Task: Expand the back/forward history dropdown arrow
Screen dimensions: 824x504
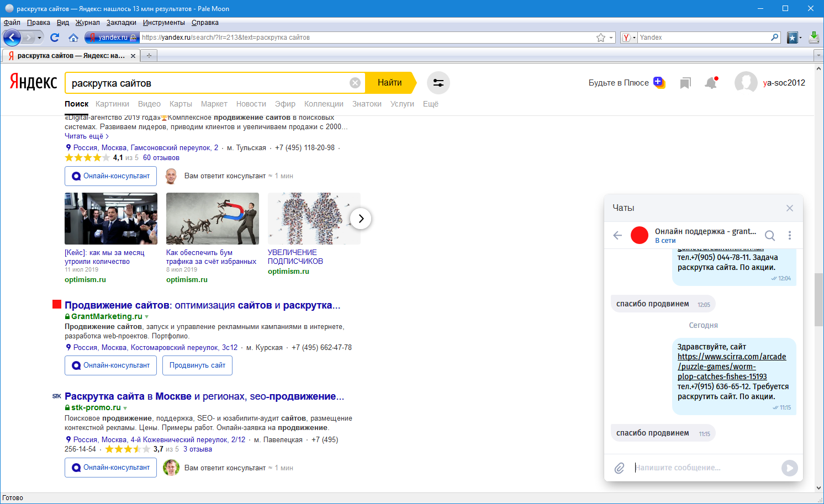Action: [39, 38]
